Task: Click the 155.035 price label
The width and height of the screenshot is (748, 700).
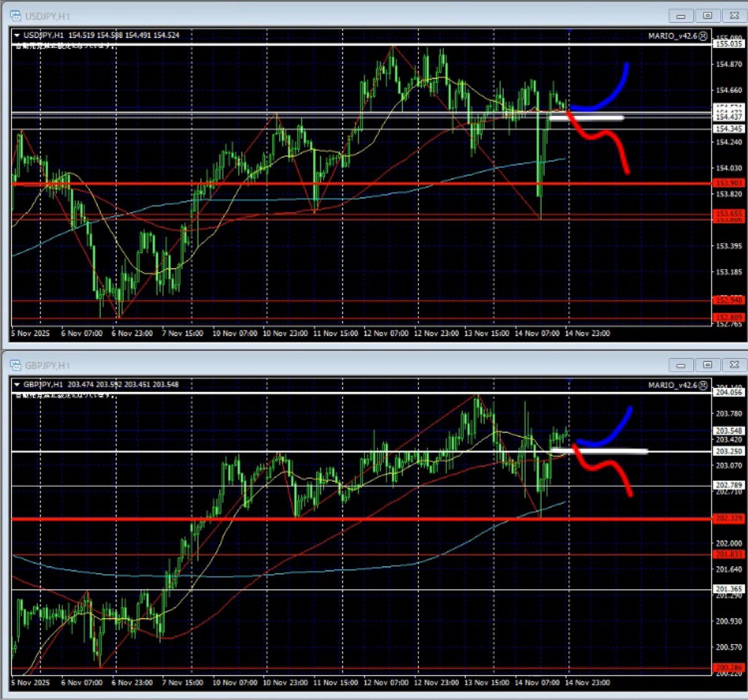Action: pyautogui.click(x=728, y=44)
